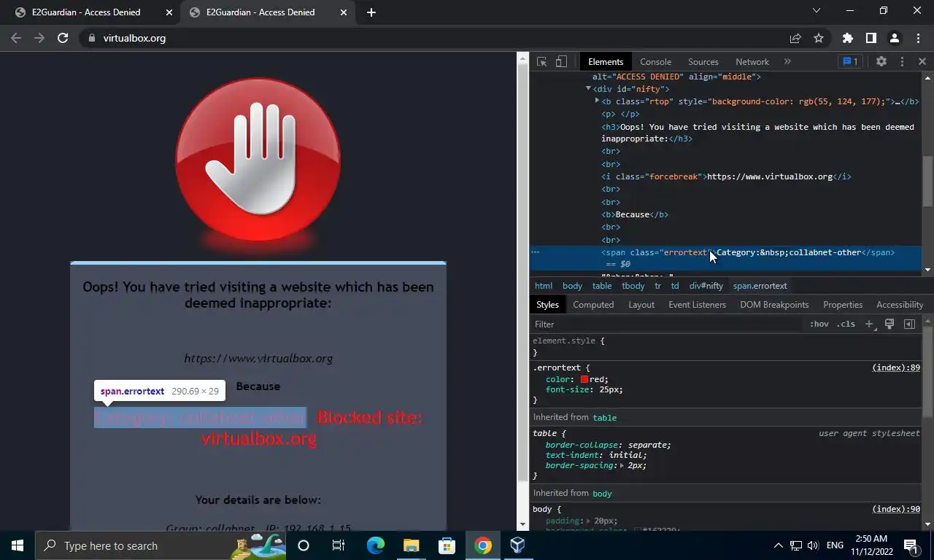Open tab search dropdown arrow

[x=817, y=11]
